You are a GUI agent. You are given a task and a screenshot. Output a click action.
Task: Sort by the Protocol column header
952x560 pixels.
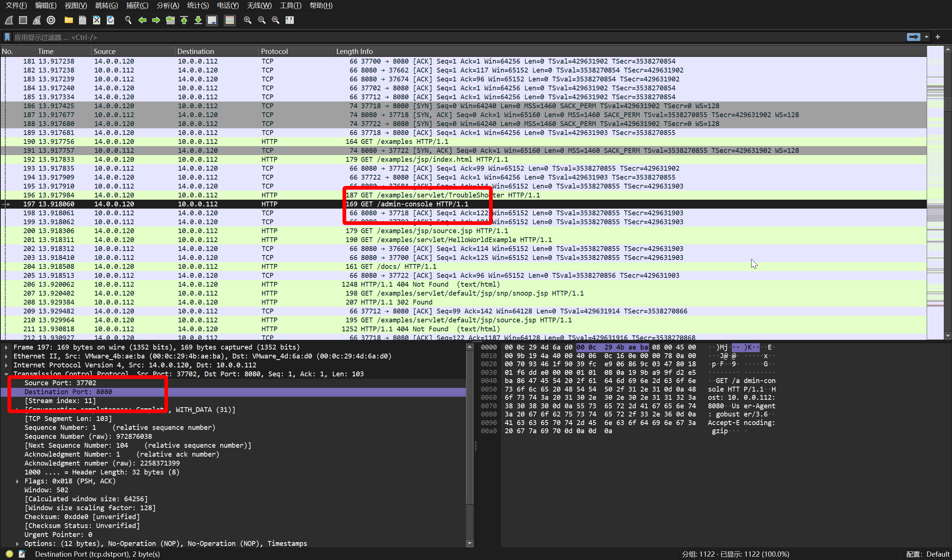(x=296, y=51)
